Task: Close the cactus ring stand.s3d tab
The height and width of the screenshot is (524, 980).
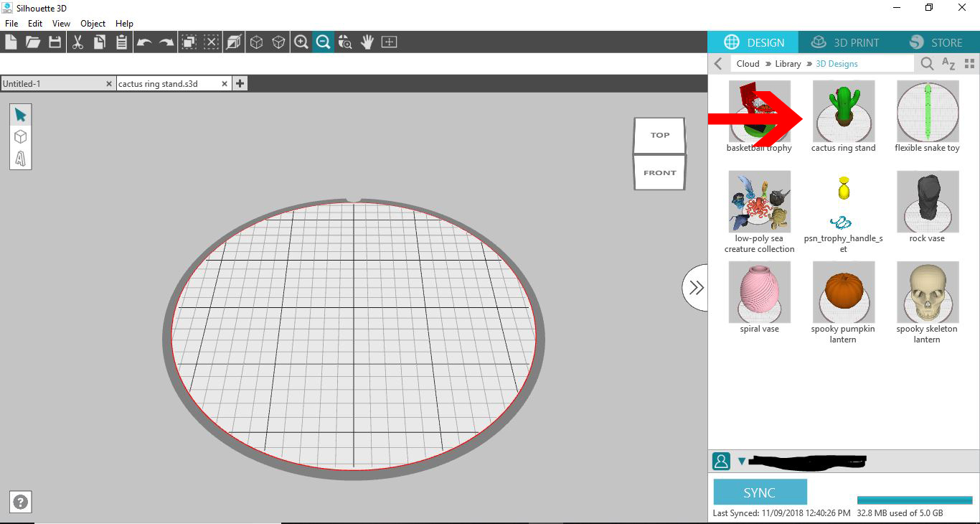Action: click(x=225, y=84)
